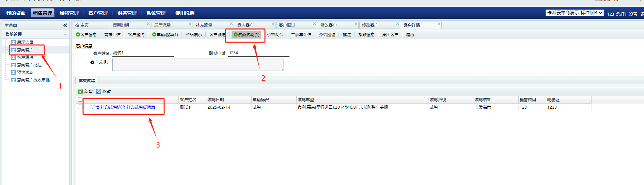Click the 设置 link in the top bar
The width and height of the screenshot is (644, 185).
pos(633,14)
